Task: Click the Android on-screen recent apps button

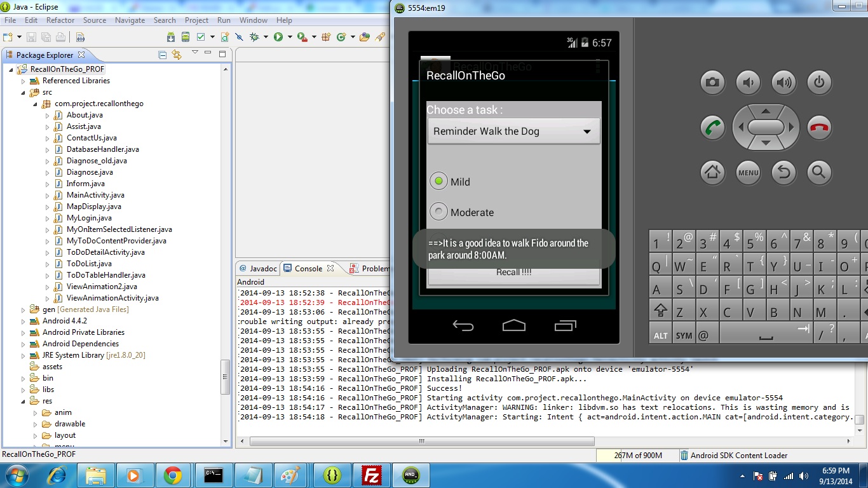Action: pyautogui.click(x=565, y=326)
